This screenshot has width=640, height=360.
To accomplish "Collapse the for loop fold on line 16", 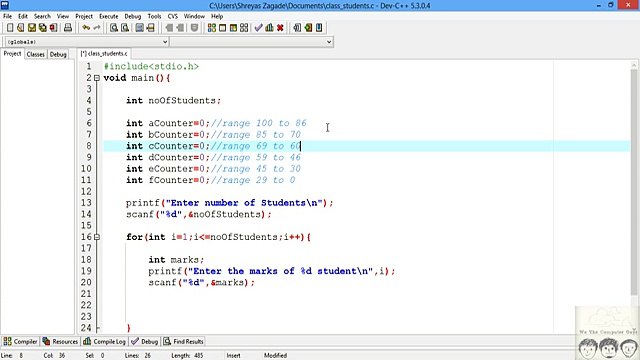I will (x=97, y=237).
